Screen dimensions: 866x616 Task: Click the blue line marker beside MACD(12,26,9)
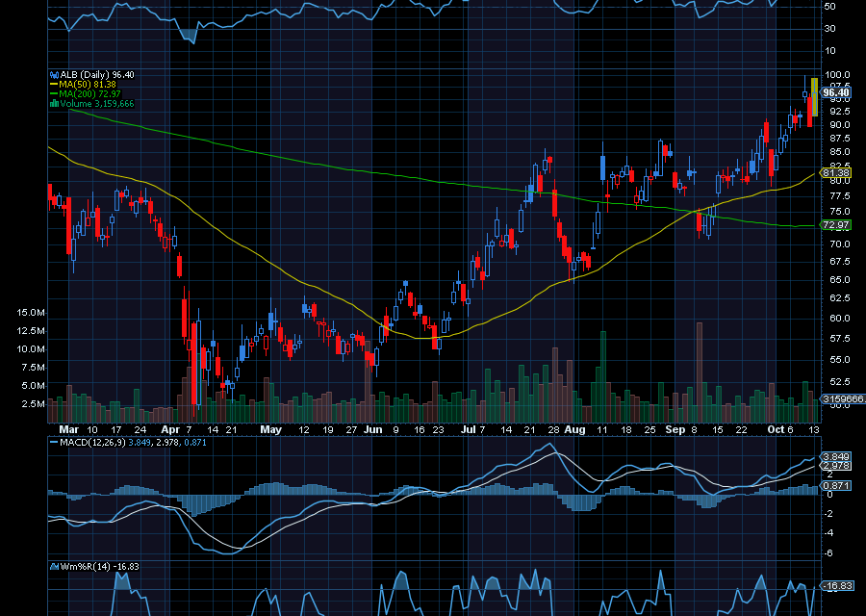click(x=54, y=442)
